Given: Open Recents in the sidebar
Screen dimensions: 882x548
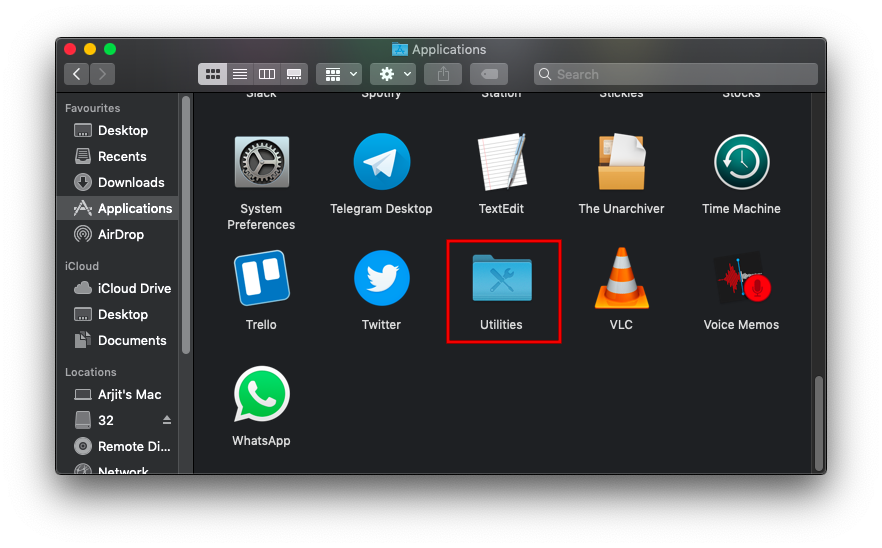Looking at the screenshot, I should (117, 156).
